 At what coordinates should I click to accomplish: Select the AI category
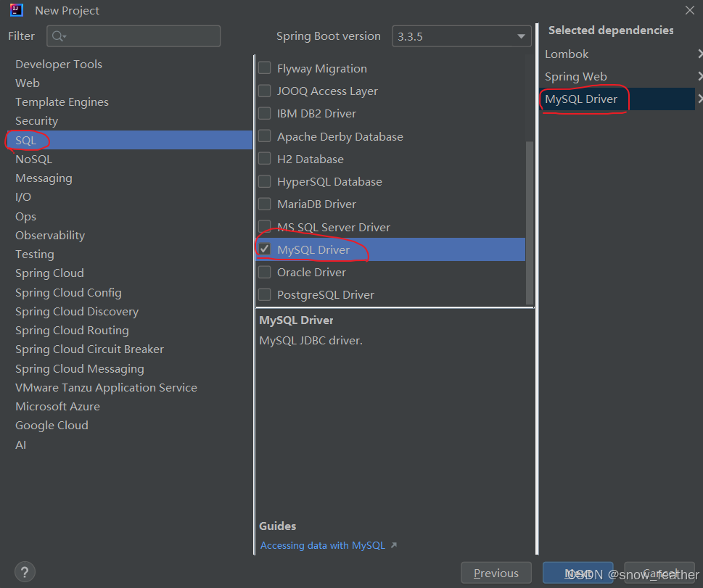[x=20, y=444]
